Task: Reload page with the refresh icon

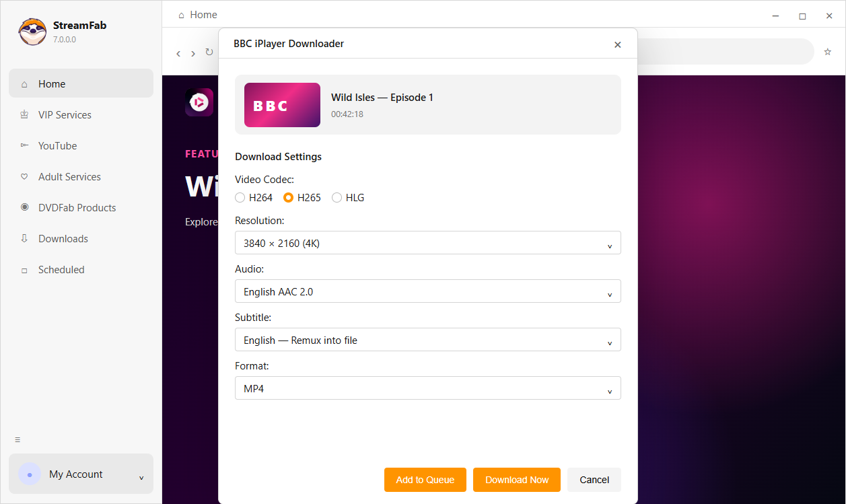Action: point(209,52)
